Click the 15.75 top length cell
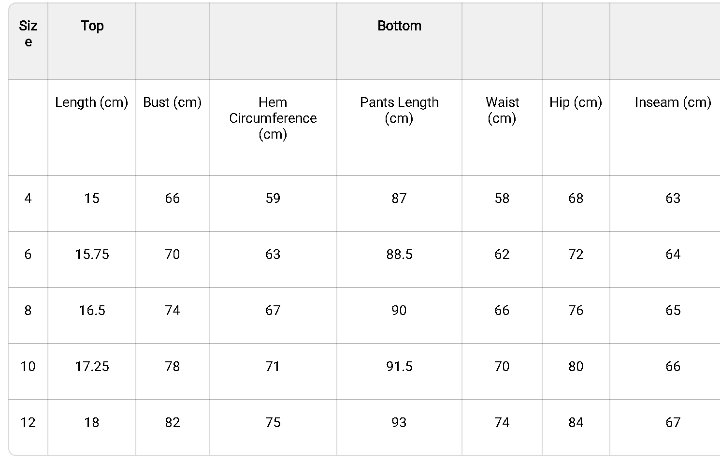 tap(92, 254)
